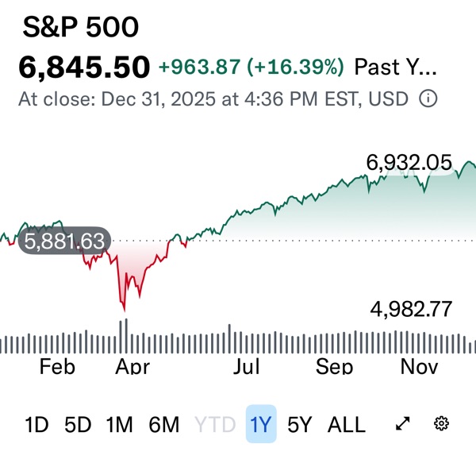Click the truncated Past Y... label
476x463 pixels.
(x=395, y=68)
